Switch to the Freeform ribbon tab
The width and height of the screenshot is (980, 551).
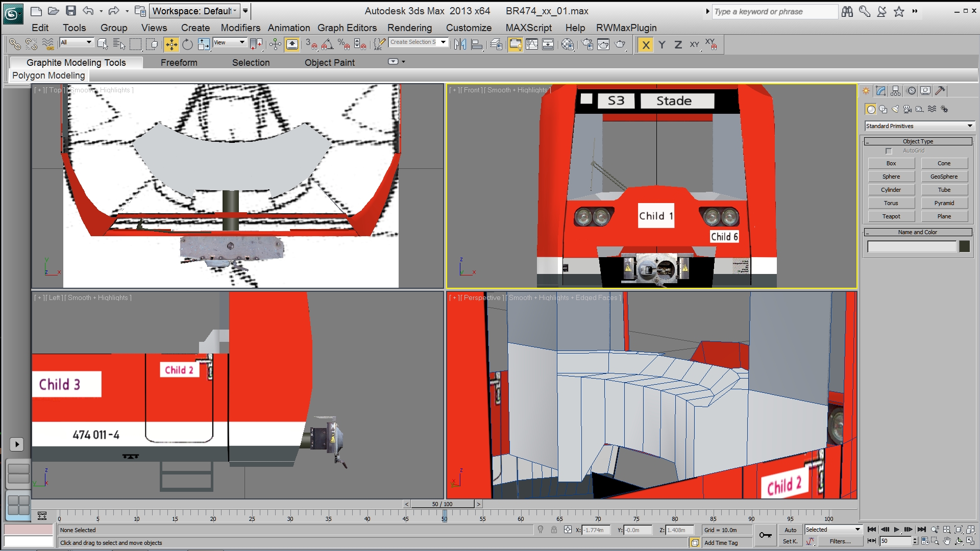coord(179,63)
